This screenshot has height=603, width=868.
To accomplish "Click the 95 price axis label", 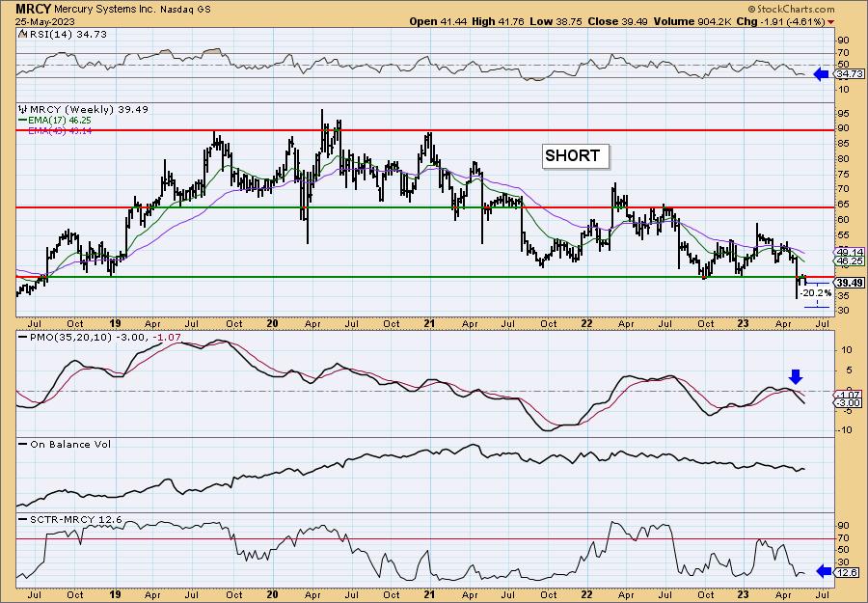I will tap(843, 114).
